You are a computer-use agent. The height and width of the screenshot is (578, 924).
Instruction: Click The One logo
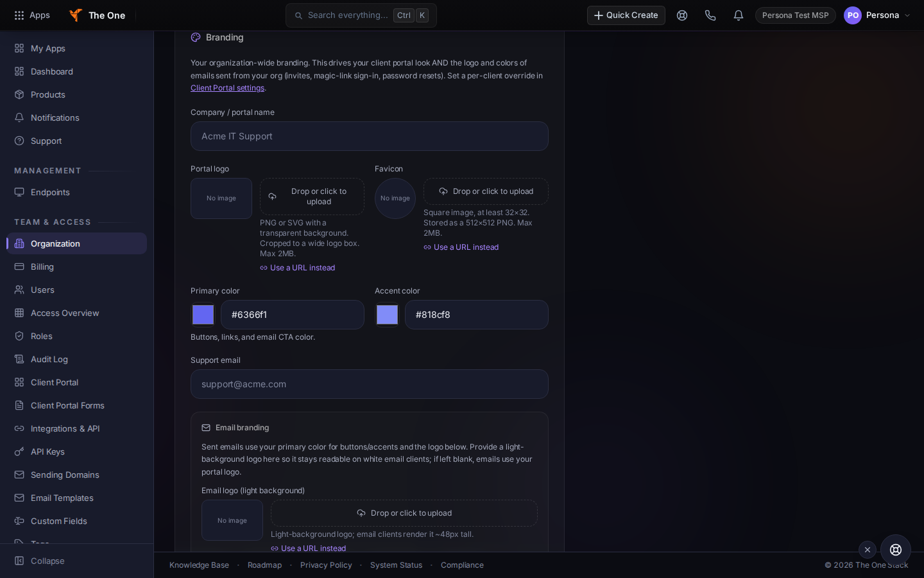tap(98, 15)
